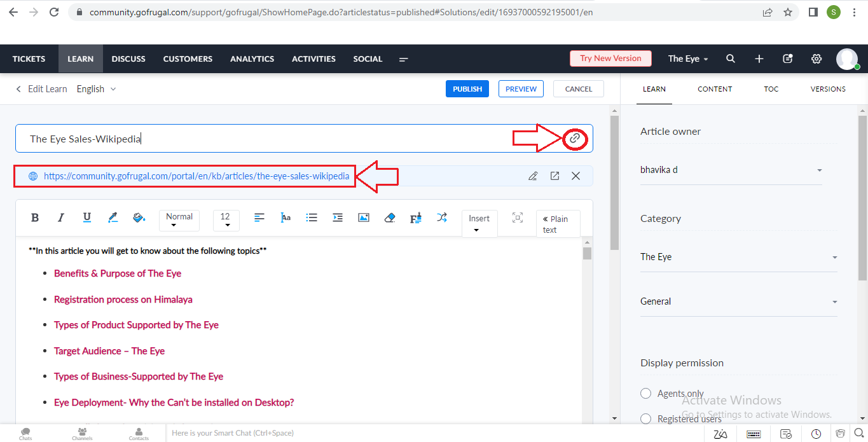Viewport: 868px width, 442px height.
Task: Bookmark this page in Chrome
Action: pyautogui.click(x=788, y=12)
